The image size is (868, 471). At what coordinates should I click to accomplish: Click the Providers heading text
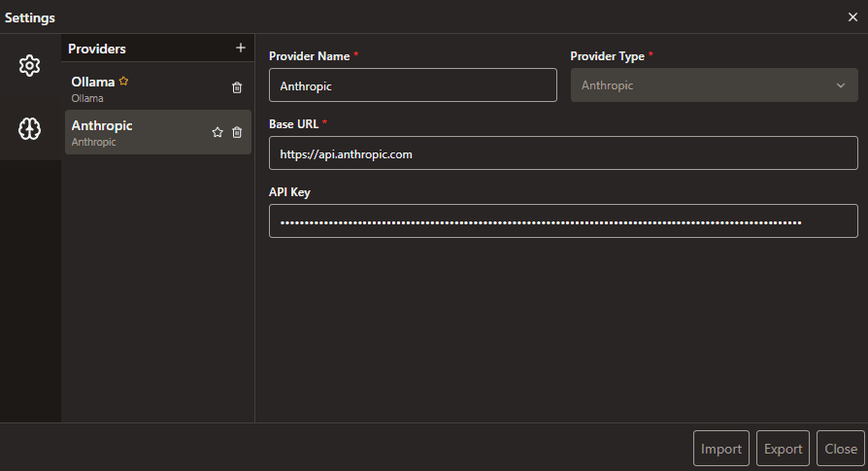pos(97,49)
